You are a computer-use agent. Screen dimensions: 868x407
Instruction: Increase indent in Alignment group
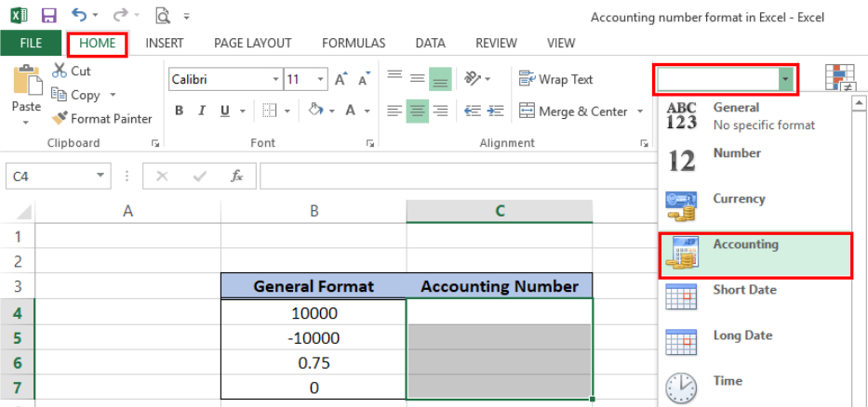[x=496, y=111]
